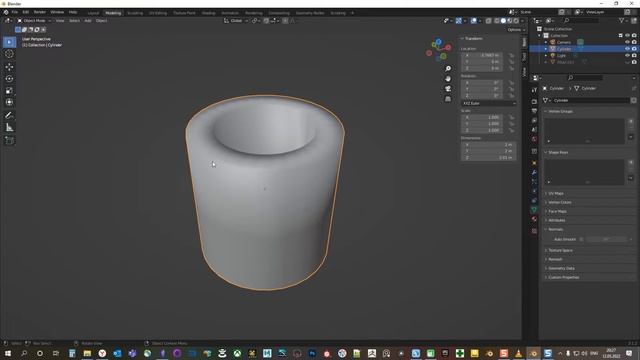Open viewport Options dropdown
This screenshot has height=360, width=640.
516,30
